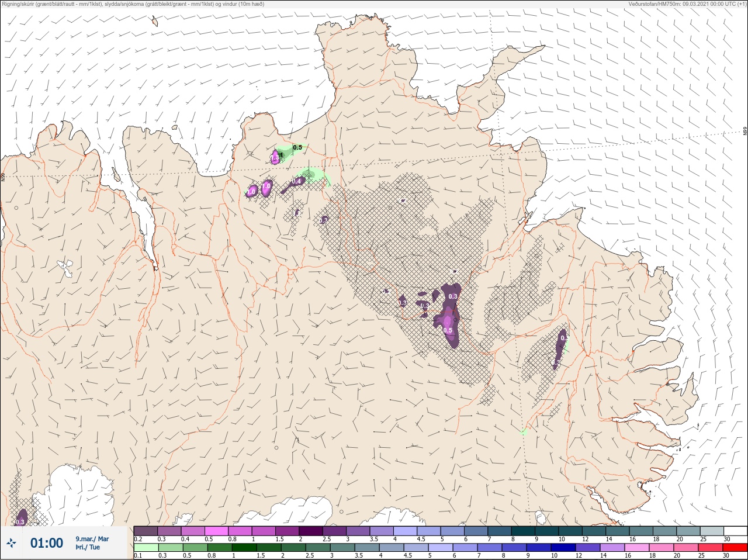Select the navy blue 10 swatch in the bottom legend row

[x=563, y=548]
